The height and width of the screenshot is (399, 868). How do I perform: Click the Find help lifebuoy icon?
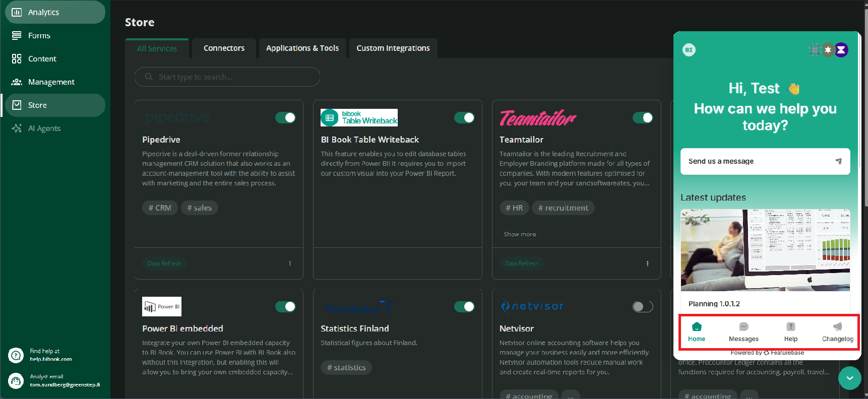16,355
